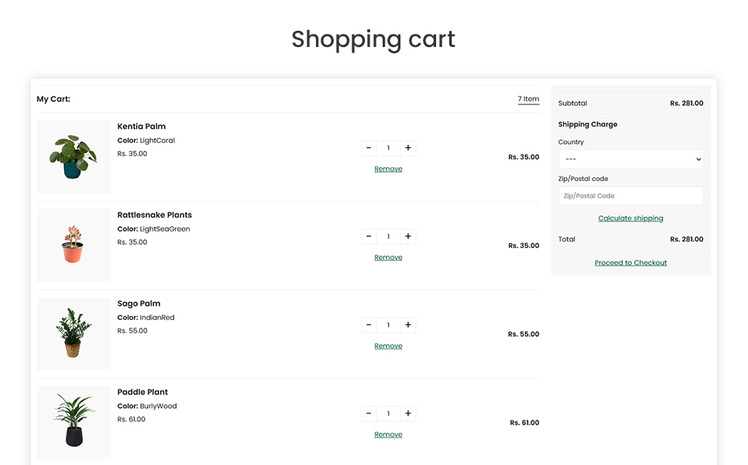Viewport: 748px width, 465px height.
Task: Increase Kentia Palm quantity with plus button
Action: tap(408, 148)
